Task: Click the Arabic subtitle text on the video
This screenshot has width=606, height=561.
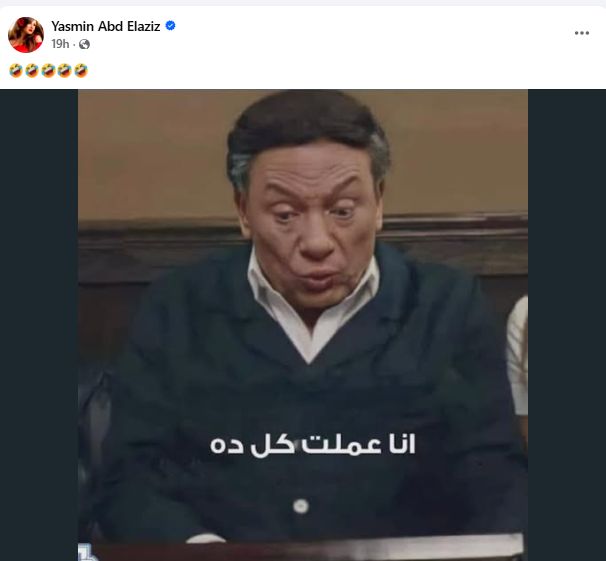Action: coord(313,445)
